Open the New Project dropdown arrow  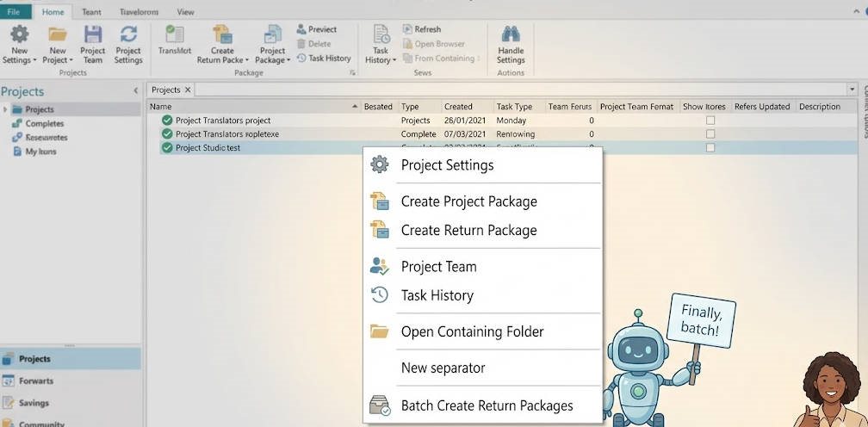(x=71, y=60)
